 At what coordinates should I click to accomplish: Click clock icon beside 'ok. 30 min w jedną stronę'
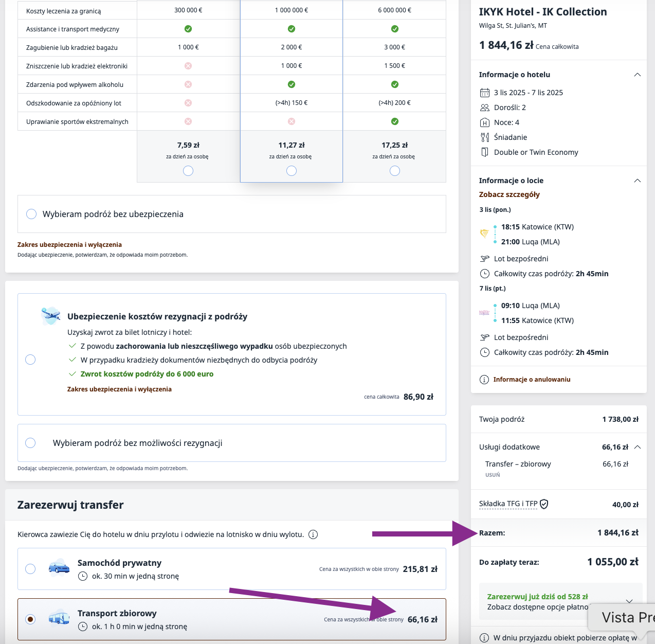[83, 576]
